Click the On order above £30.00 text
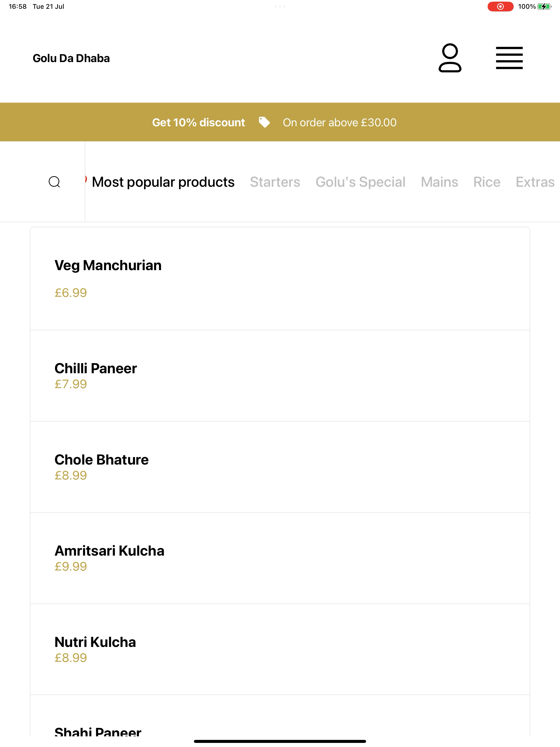Screen dimensions: 560x747 pos(339,122)
